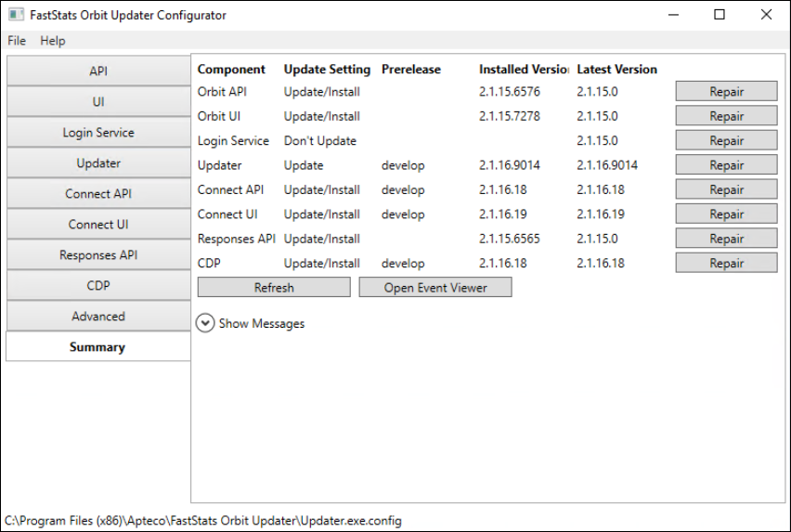Click the FastStats app icon in title bar
The width and height of the screenshot is (791, 532).
pyautogui.click(x=16, y=15)
